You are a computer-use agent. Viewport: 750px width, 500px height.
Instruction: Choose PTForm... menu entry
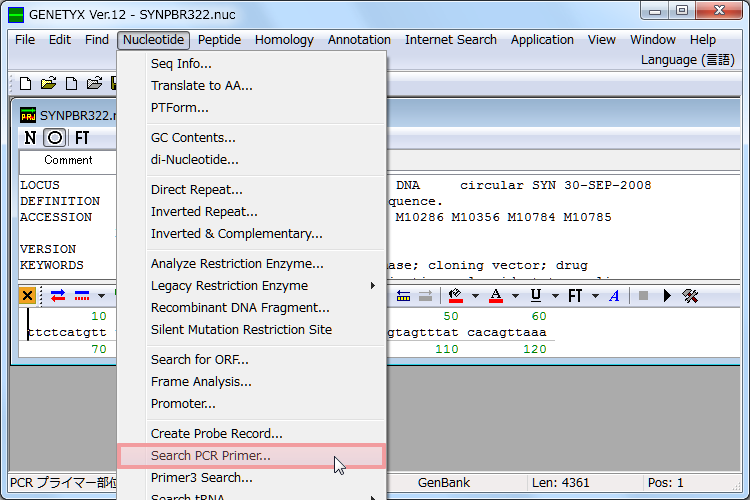pos(252,108)
